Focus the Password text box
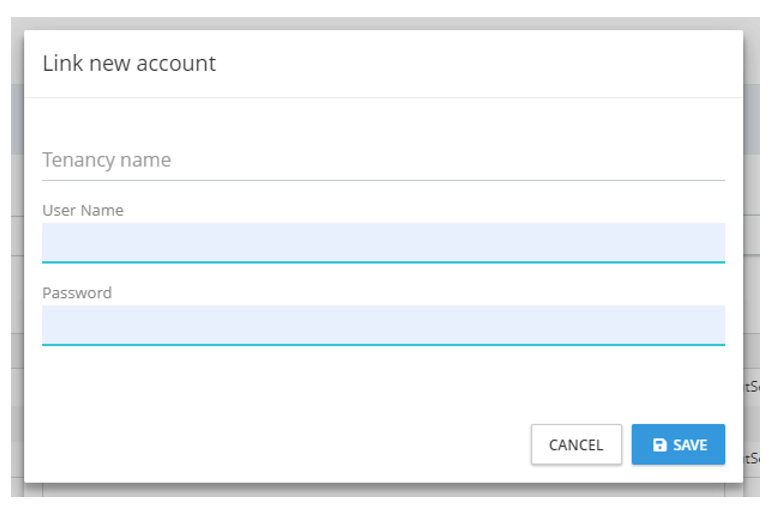 [x=383, y=325]
